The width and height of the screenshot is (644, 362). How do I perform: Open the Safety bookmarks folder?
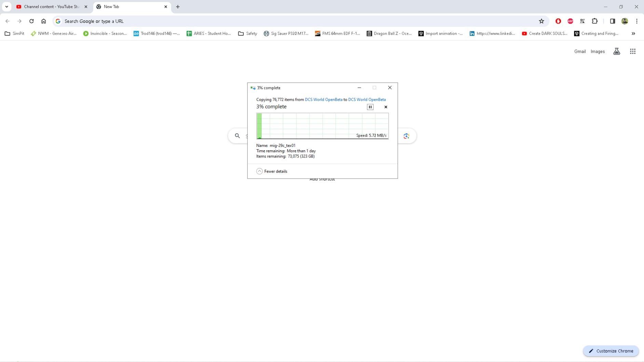(x=248, y=33)
